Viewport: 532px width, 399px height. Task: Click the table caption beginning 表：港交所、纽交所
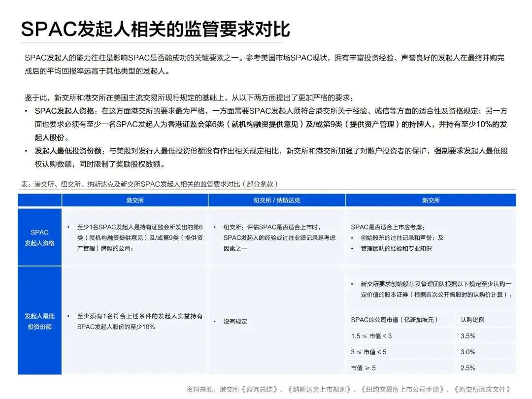click(x=149, y=184)
